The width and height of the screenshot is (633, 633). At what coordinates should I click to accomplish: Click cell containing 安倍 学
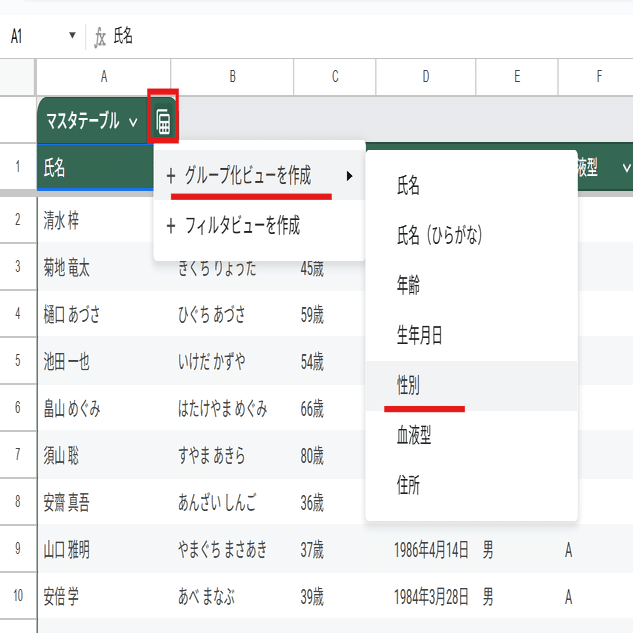pos(104,597)
